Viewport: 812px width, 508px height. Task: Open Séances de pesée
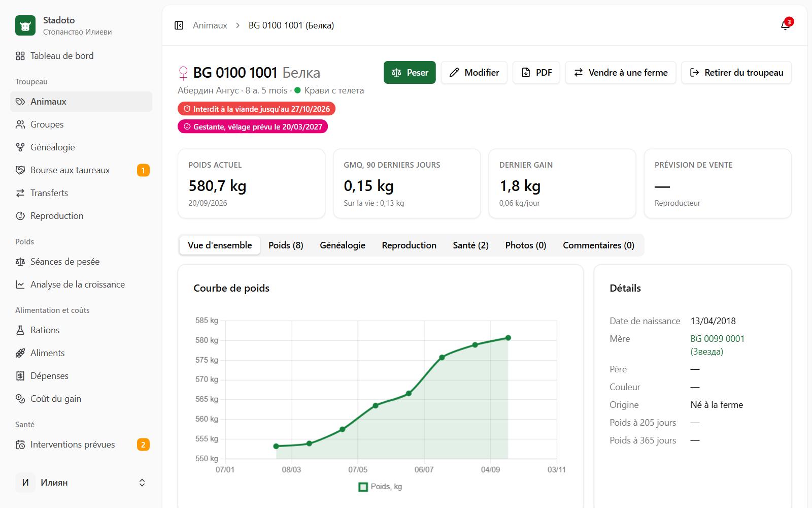coord(81,262)
